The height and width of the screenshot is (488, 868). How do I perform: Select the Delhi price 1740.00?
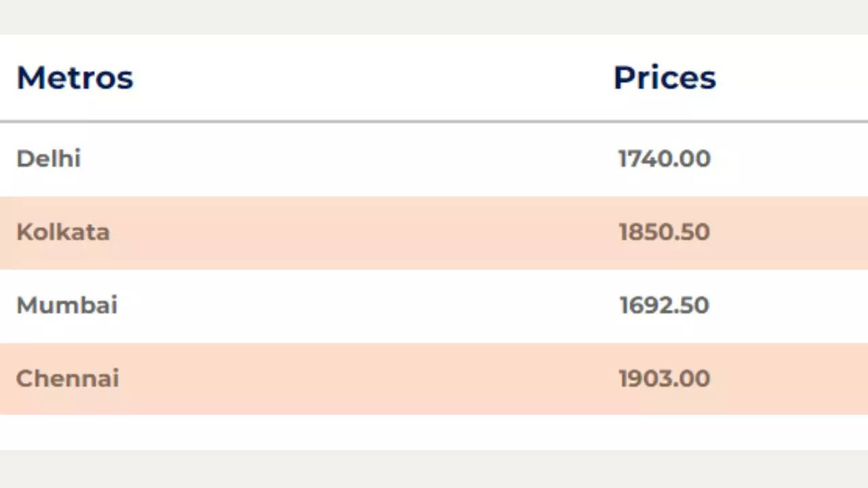665,159
